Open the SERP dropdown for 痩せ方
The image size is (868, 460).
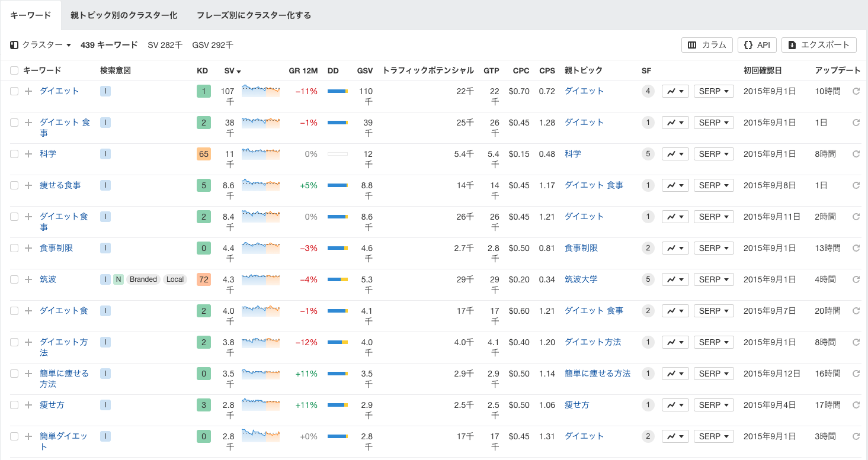coord(713,404)
